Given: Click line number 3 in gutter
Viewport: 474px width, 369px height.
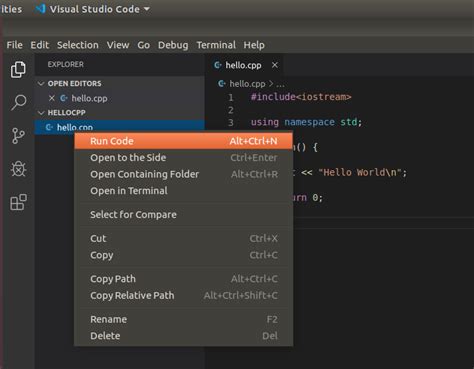Looking at the screenshot, I should [231, 122].
